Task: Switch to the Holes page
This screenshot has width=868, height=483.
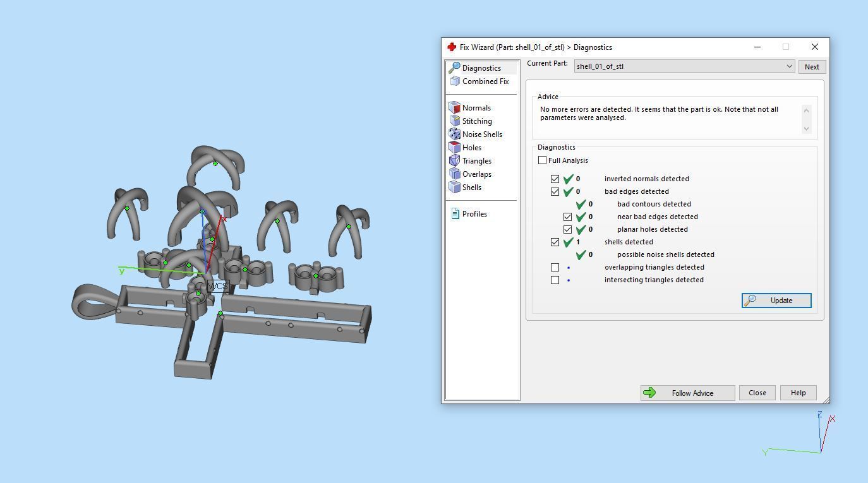Action: coord(472,147)
